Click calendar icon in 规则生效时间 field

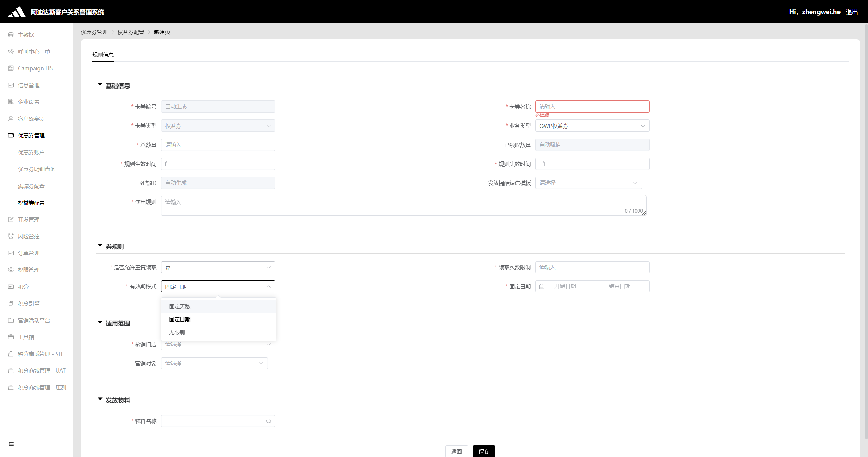[x=168, y=164]
